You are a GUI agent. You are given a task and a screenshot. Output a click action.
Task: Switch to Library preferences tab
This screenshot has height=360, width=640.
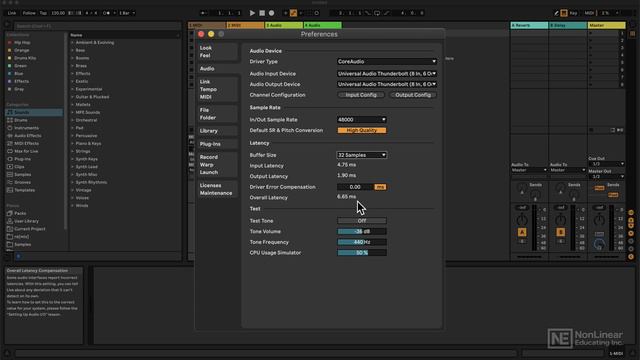coord(217,131)
